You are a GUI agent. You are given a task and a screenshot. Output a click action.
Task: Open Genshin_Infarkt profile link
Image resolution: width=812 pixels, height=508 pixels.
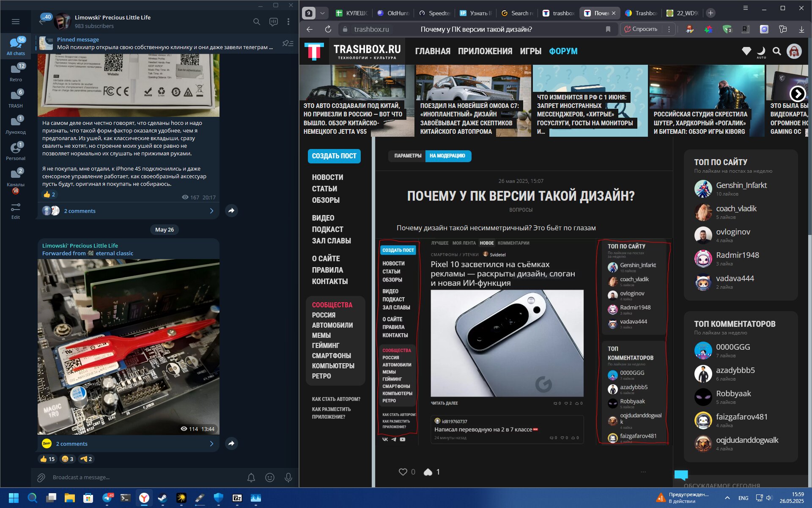coord(741,185)
